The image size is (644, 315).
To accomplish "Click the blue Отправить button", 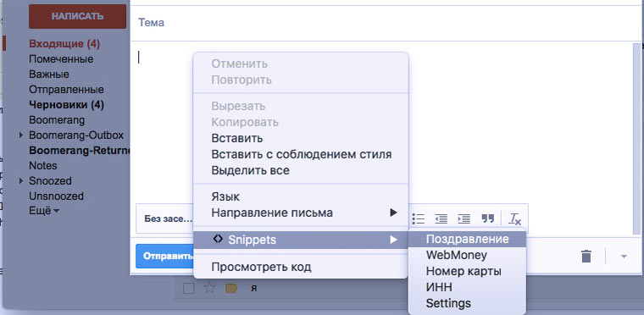I will [x=164, y=257].
